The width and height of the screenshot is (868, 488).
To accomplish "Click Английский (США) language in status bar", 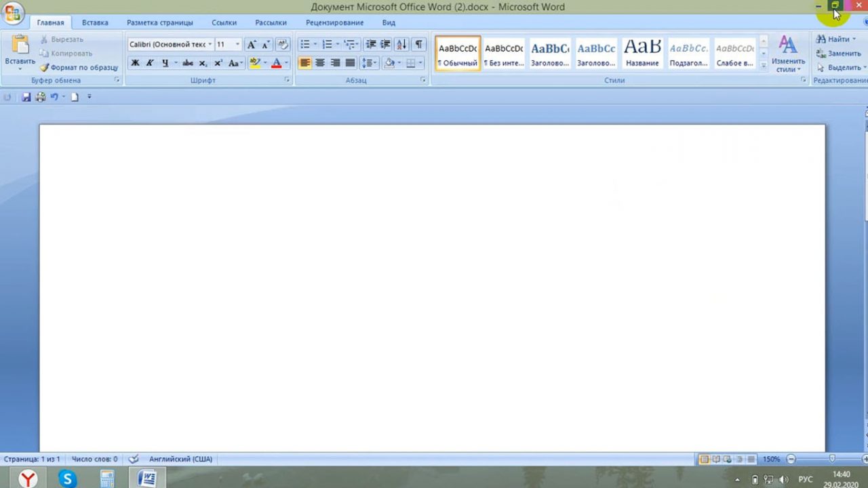I will [x=180, y=459].
